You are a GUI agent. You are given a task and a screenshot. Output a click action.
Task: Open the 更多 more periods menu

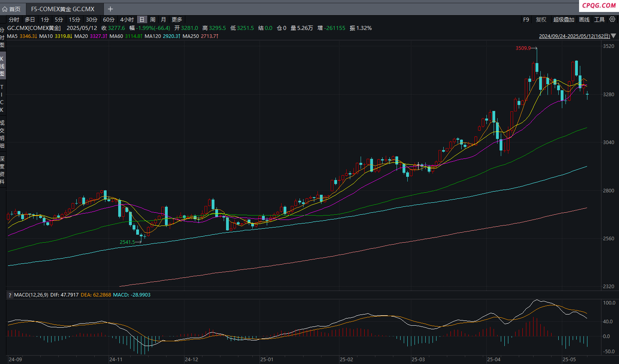(177, 20)
